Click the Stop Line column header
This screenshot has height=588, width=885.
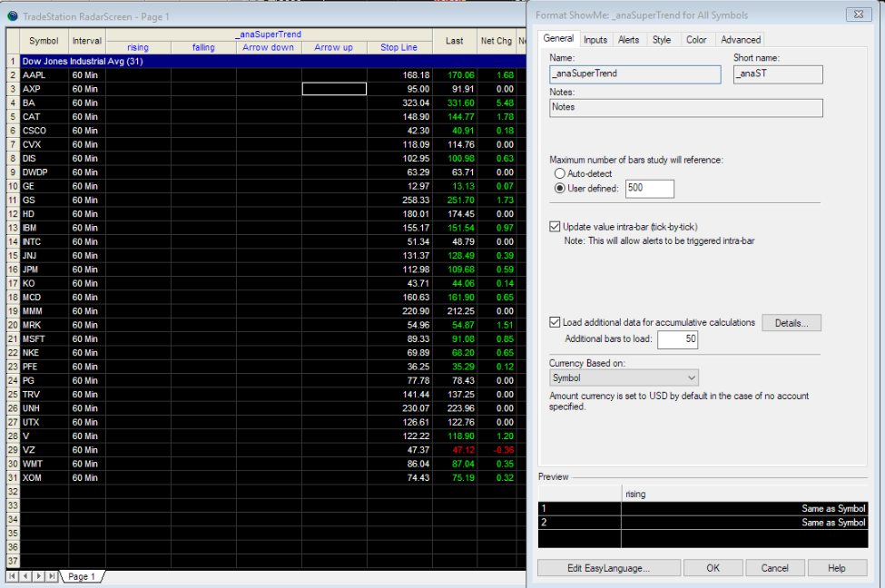399,47
